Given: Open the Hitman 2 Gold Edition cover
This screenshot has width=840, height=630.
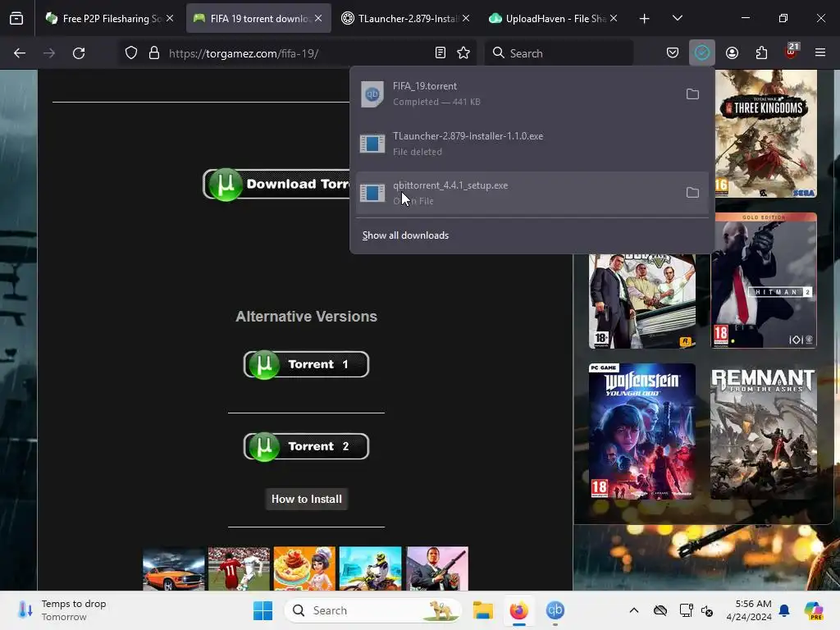Looking at the screenshot, I should [764, 281].
